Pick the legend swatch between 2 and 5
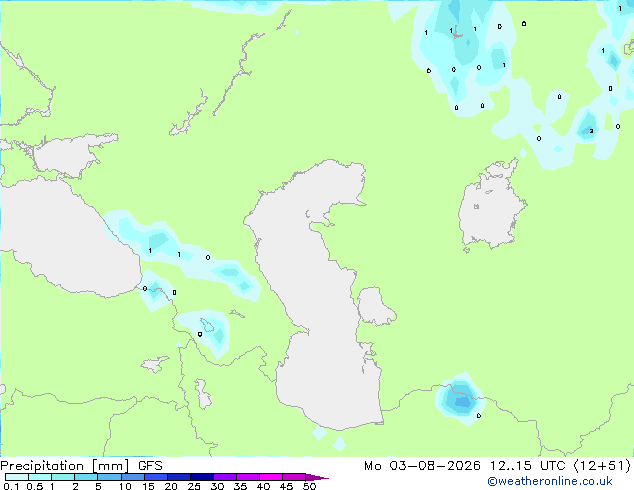 click(86, 477)
